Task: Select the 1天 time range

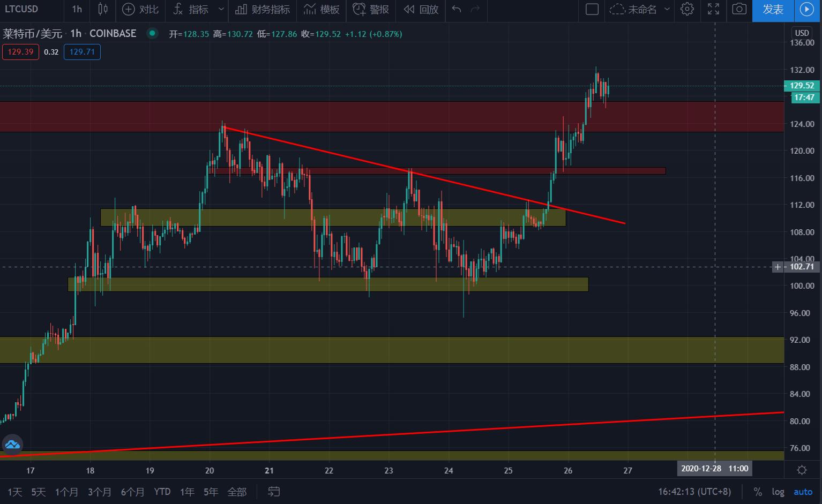Action: 15,492
